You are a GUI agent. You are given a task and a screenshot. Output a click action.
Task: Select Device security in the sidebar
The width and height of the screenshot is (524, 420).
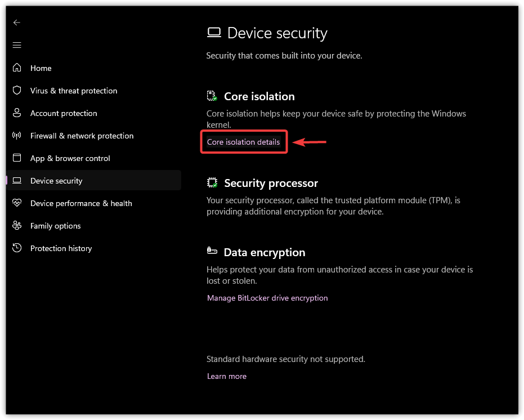94,181
